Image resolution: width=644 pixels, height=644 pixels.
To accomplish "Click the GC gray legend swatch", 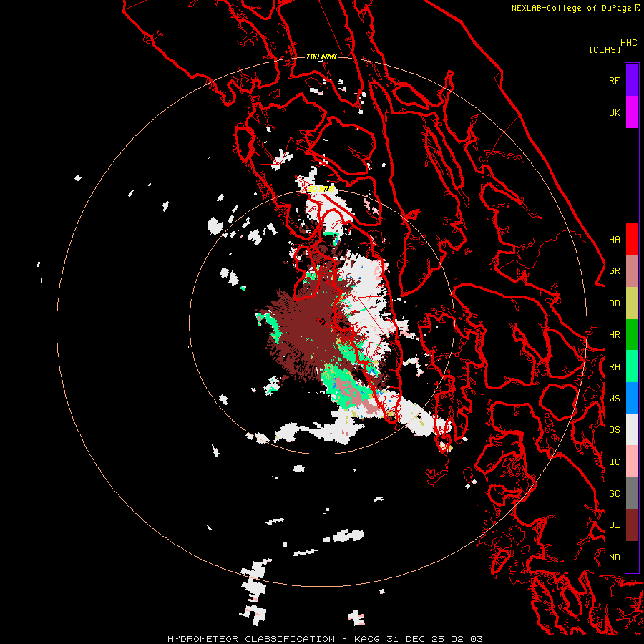I will point(632,493).
